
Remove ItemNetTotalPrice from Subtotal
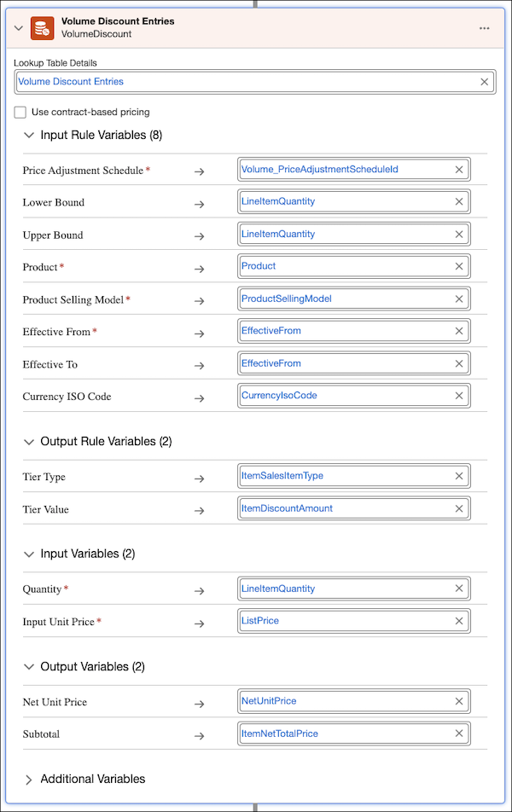[459, 734]
